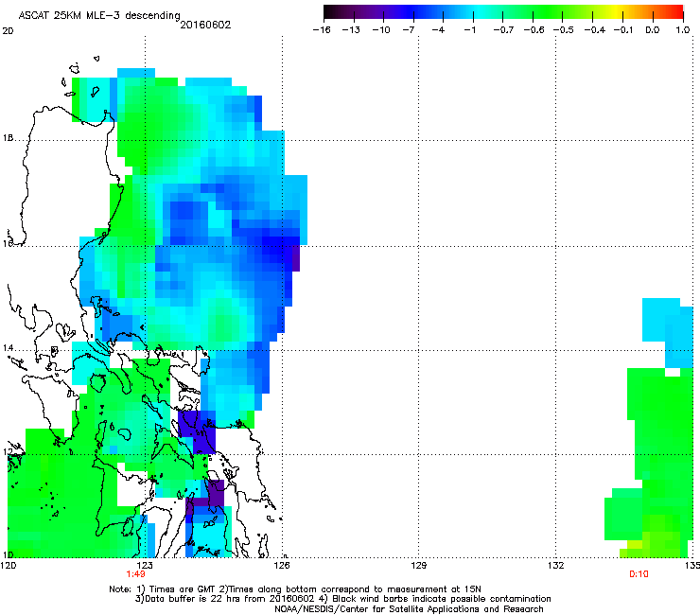Pick the yellow section of the color scale bar

(x=618, y=11)
